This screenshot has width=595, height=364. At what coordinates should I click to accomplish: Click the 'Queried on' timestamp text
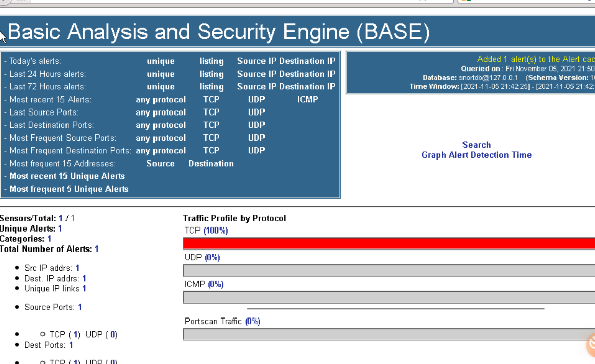528,69
